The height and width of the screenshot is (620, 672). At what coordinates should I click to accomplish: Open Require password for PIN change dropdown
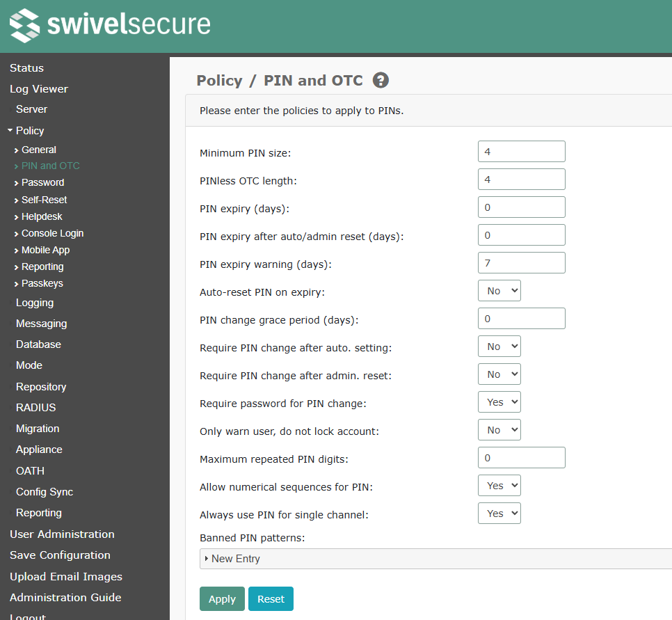pyautogui.click(x=499, y=402)
